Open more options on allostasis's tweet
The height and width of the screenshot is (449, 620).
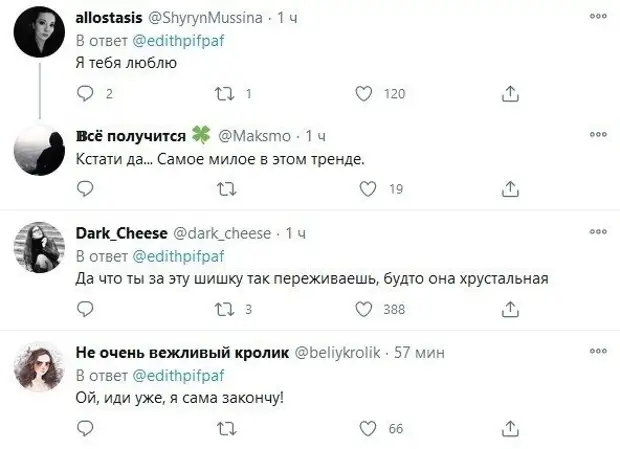pos(598,18)
